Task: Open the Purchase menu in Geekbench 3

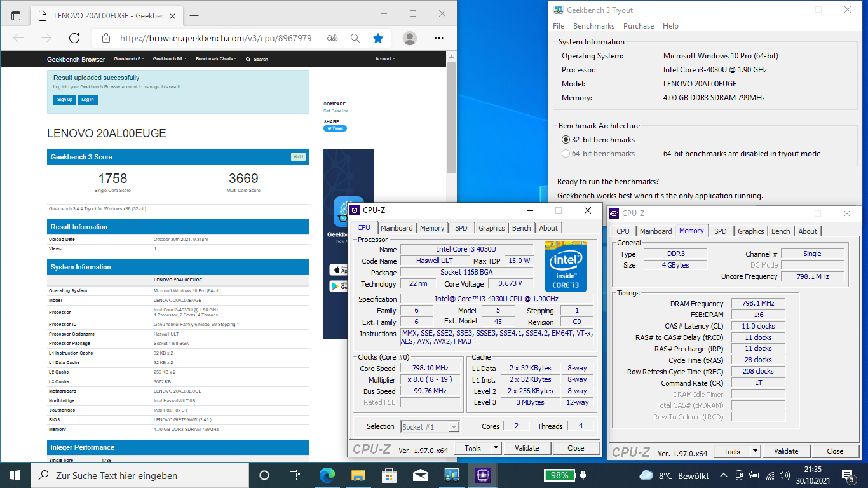Action: (639, 26)
